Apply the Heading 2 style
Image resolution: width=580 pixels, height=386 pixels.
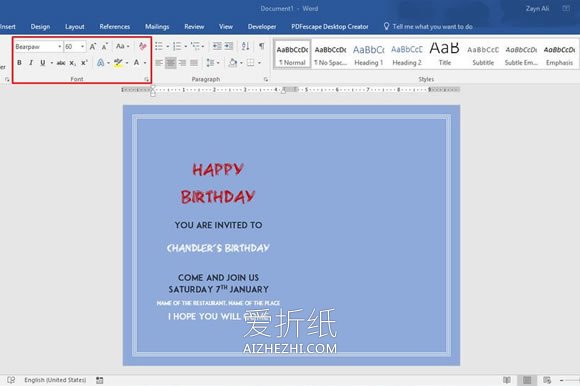point(407,55)
